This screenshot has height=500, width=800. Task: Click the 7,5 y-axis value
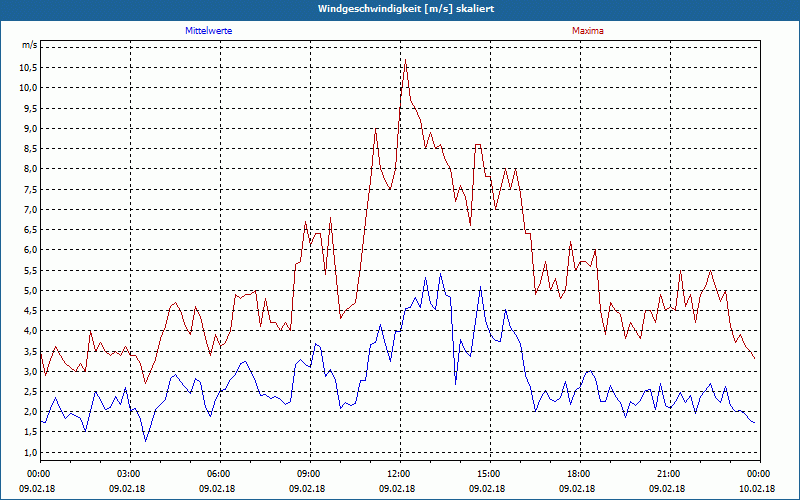click(x=30, y=189)
